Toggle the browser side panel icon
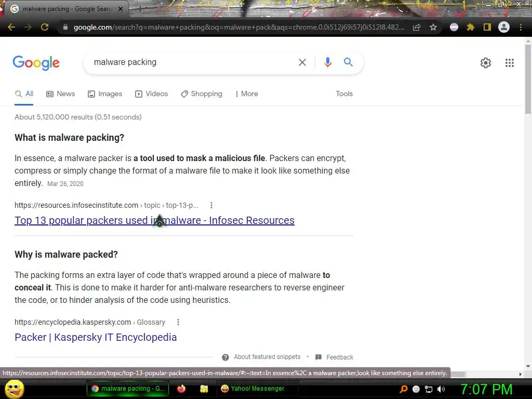This screenshot has height=399, width=532. [x=487, y=27]
